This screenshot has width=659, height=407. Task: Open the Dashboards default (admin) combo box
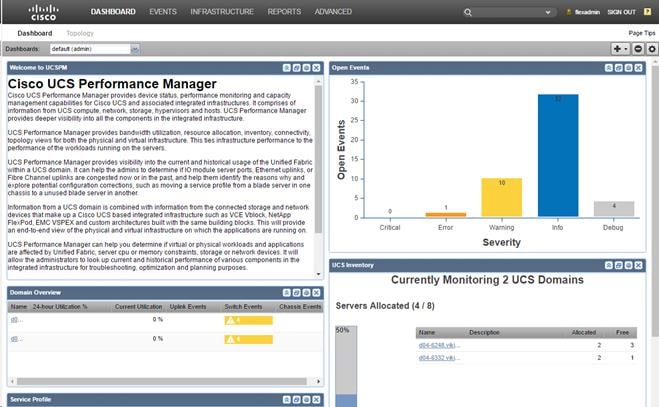(x=90, y=49)
